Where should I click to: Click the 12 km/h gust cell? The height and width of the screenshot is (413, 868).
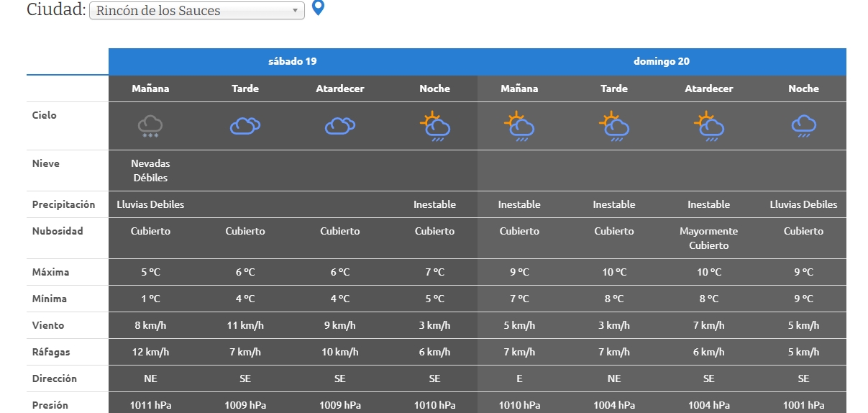click(150, 352)
